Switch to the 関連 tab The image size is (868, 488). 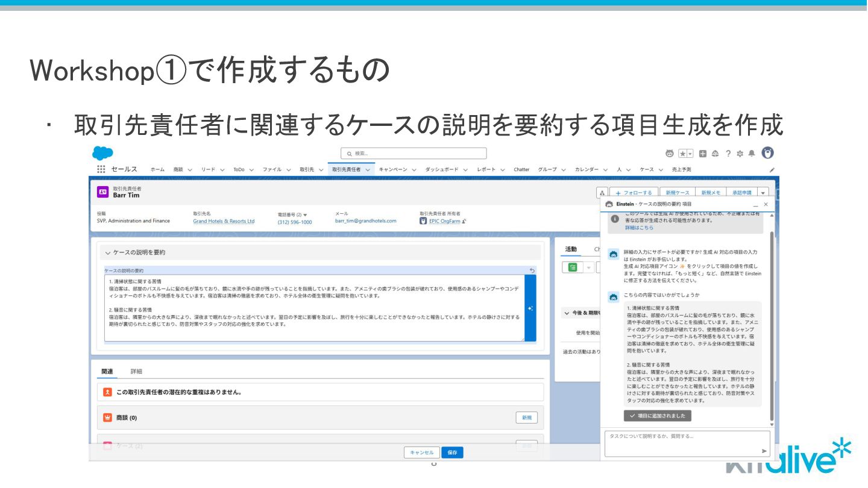coord(107,371)
